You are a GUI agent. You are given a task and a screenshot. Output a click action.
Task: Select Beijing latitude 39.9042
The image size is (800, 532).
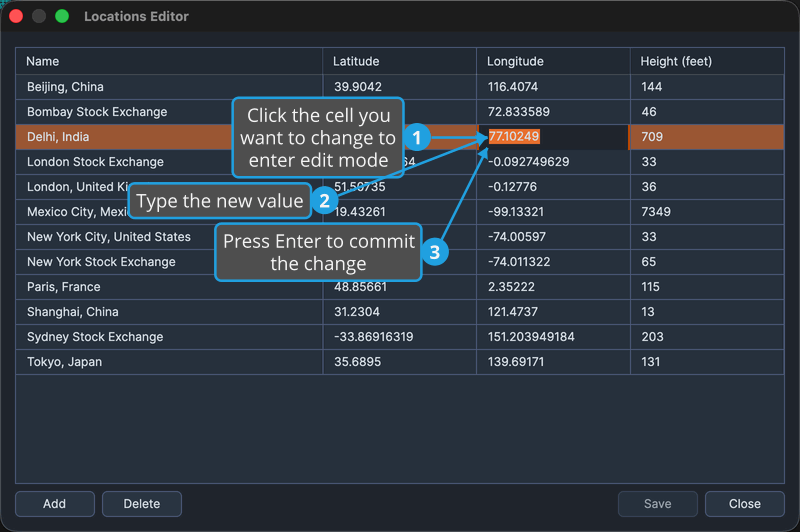[399, 87]
